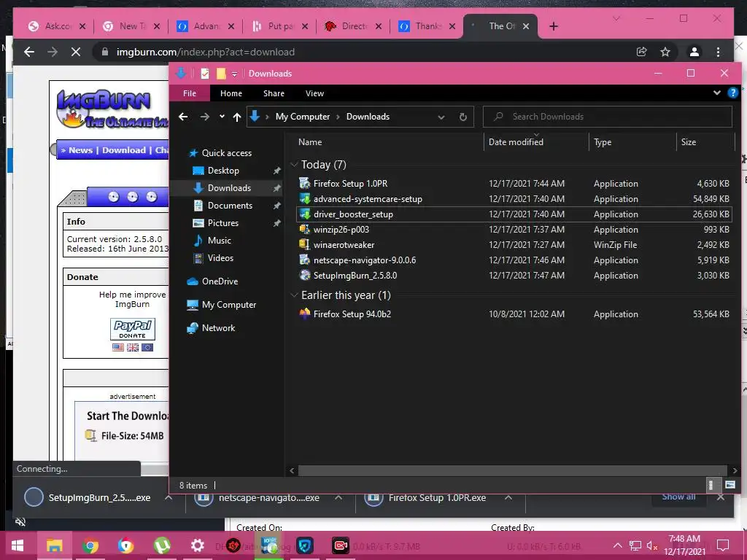The width and height of the screenshot is (747, 560).
Task: Switch to details view layout icon
Action: [711, 485]
